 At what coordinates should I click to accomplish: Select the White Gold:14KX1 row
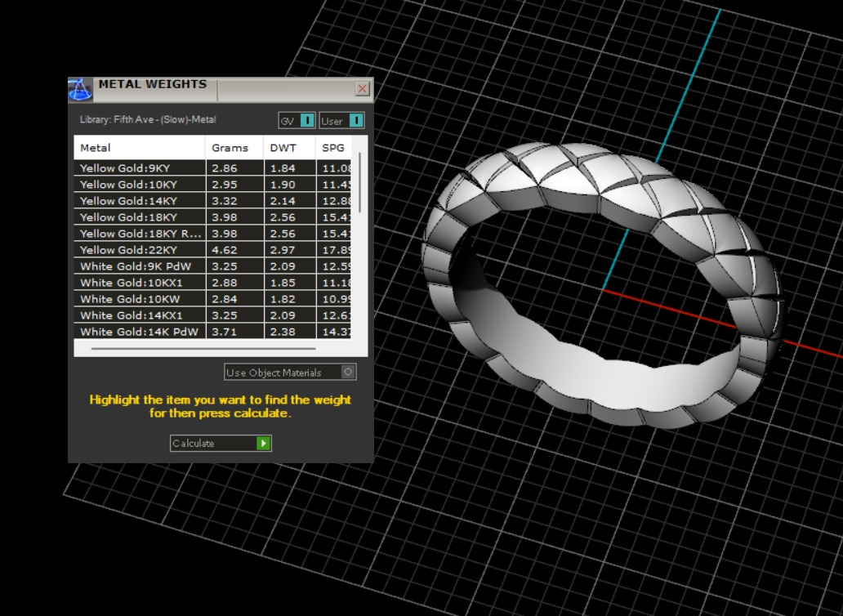click(212, 315)
